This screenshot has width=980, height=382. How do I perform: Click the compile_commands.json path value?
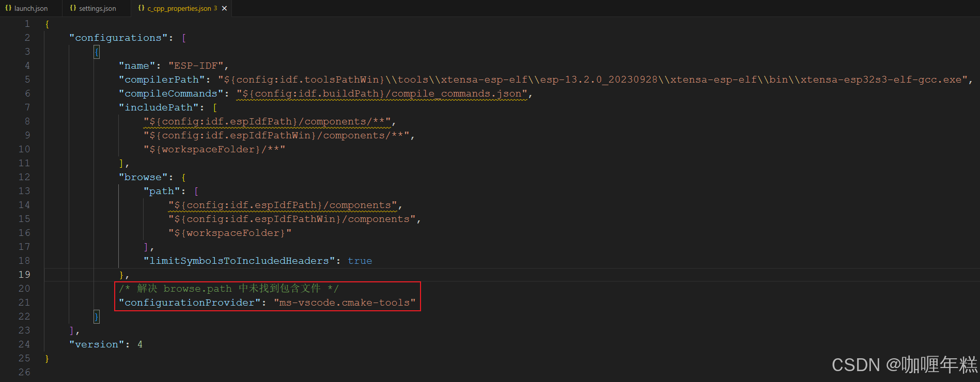[x=382, y=93]
